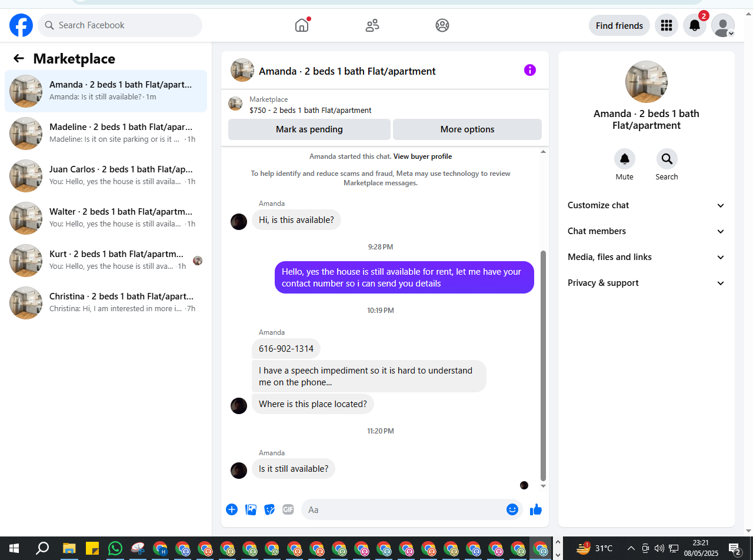Click the purple reply message bubble
This screenshot has width=753, height=560.
404,277
